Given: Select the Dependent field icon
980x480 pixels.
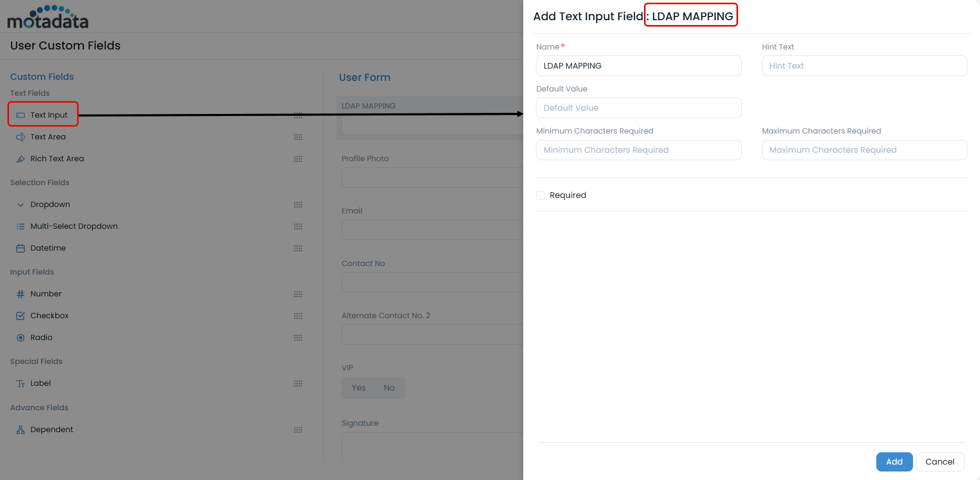Looking at the screenshot, I should [x=21, y=430].
